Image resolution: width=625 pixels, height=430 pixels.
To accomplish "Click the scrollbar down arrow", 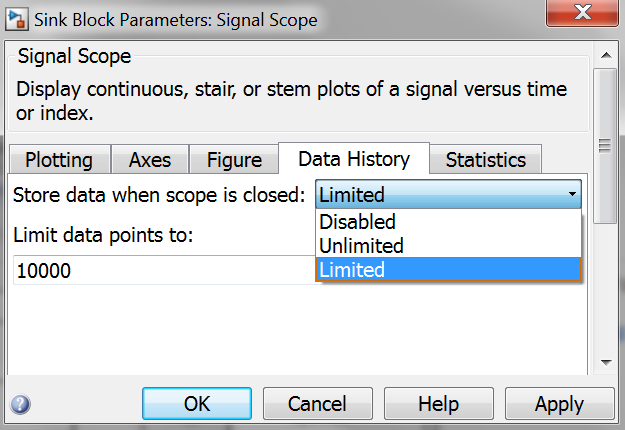I will click(x=606, y=362).
